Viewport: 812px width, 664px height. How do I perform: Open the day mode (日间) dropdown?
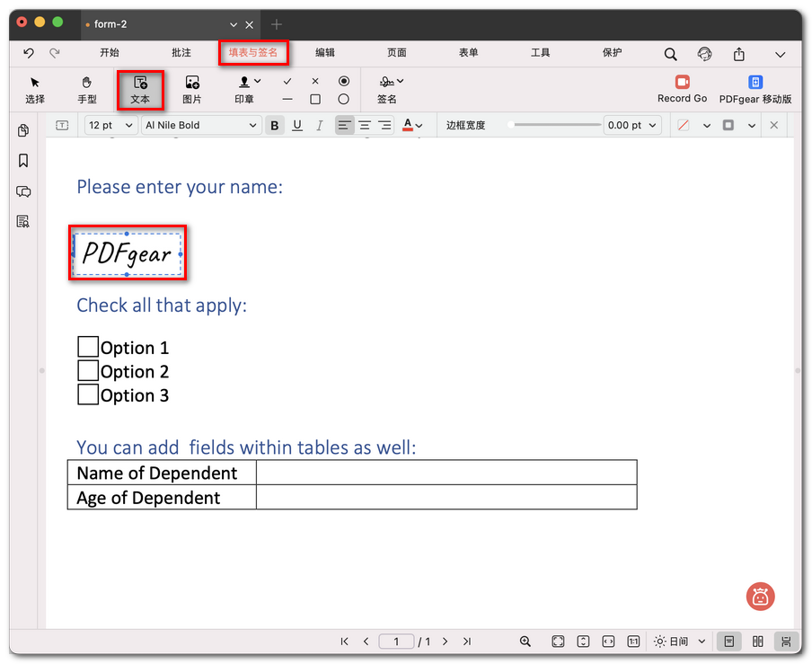coord(679,642)
